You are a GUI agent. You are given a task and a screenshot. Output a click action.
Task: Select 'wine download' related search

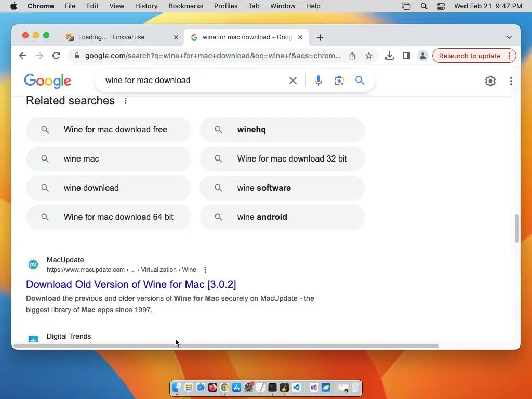(x=109, y=188)
